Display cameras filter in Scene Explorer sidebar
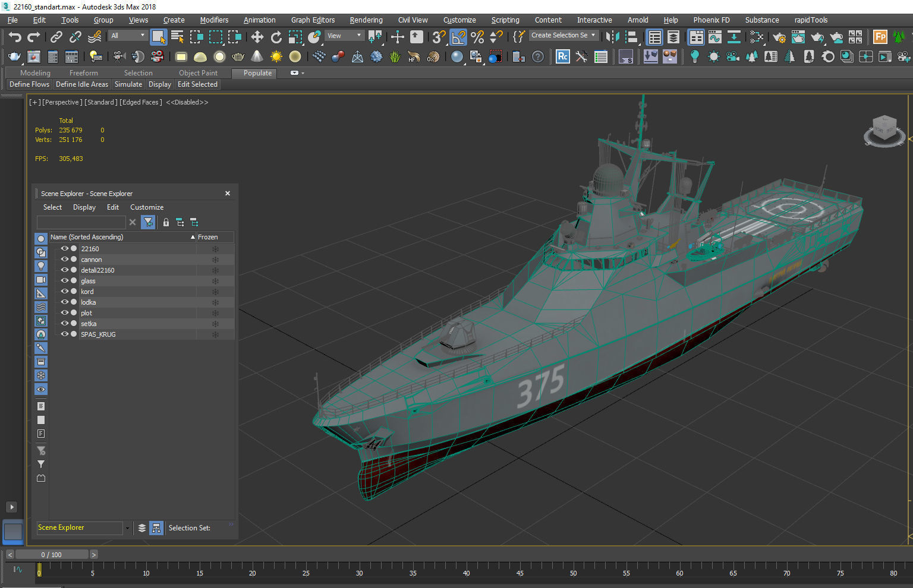Screen dimensions: 913x588 (40, 280)
